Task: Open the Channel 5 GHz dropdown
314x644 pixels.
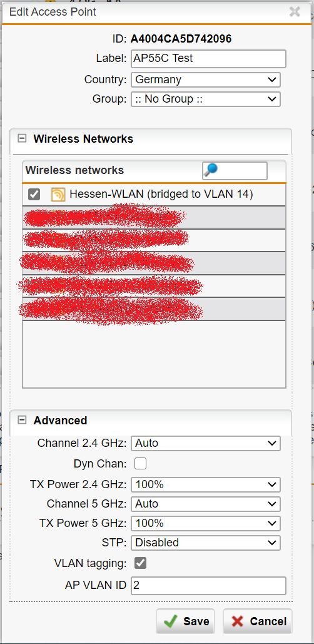Action: click(x=206, y=504)
